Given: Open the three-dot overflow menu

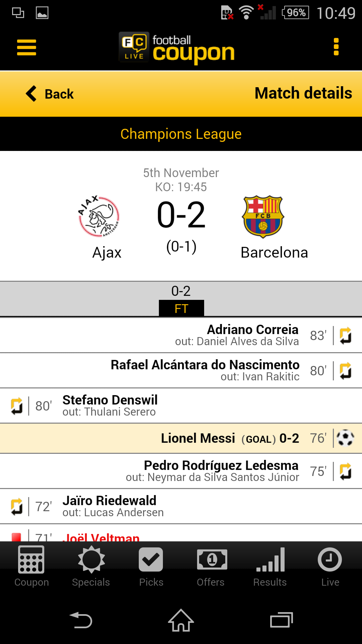Looking at the screenshot, I should [336, 47].
